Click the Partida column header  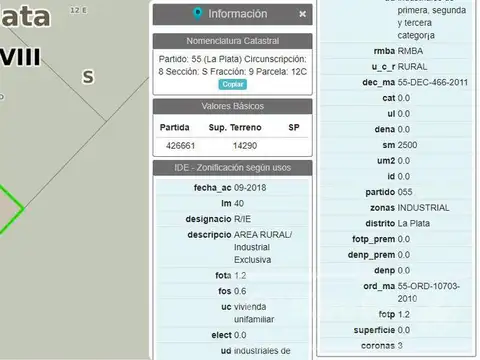(174, 127)
